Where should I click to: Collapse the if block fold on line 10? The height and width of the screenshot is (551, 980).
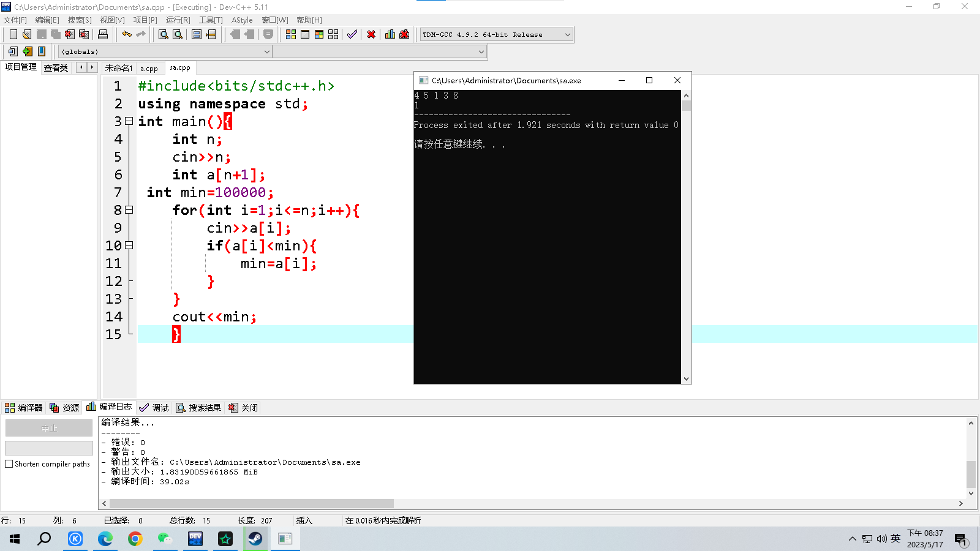click(129, 246)
